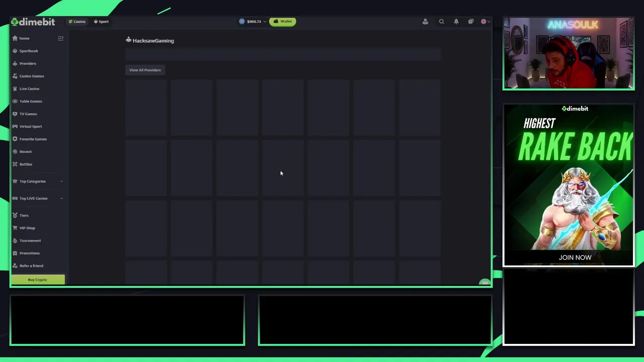The width and height of the screenshot is (644, 362).
Task: Click the Virtual Sport gamepad icon
Action: pyautogui.click(x=15, y=126)
